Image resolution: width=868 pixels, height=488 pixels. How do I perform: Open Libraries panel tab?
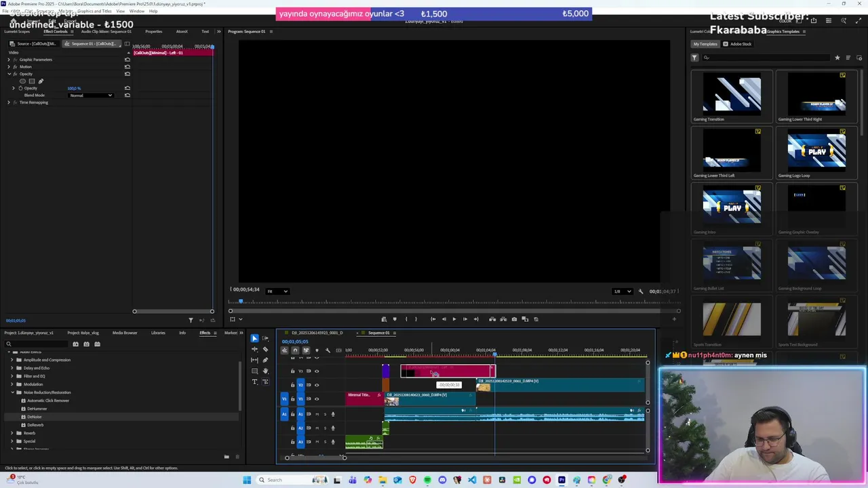point(158,333)
